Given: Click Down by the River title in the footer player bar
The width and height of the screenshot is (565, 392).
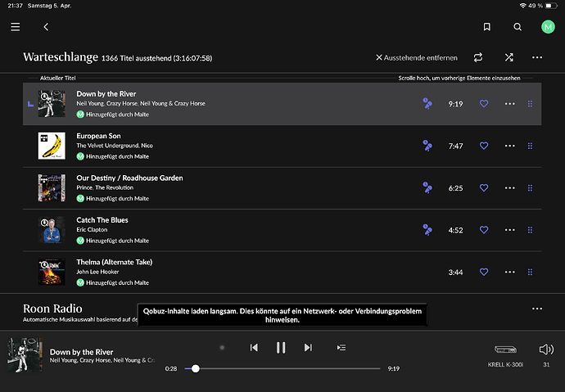Looking at the screenshot, I should [81, 352].
